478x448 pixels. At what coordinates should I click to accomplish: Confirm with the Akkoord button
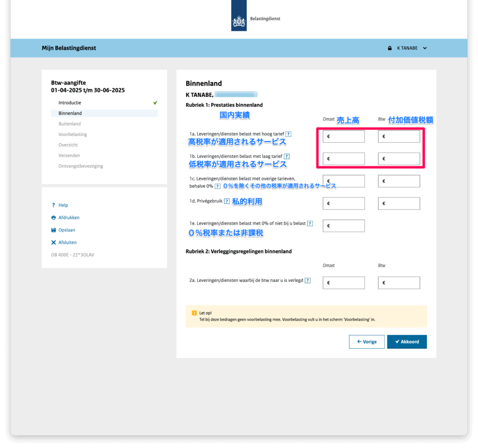click(x=407, y=342)
